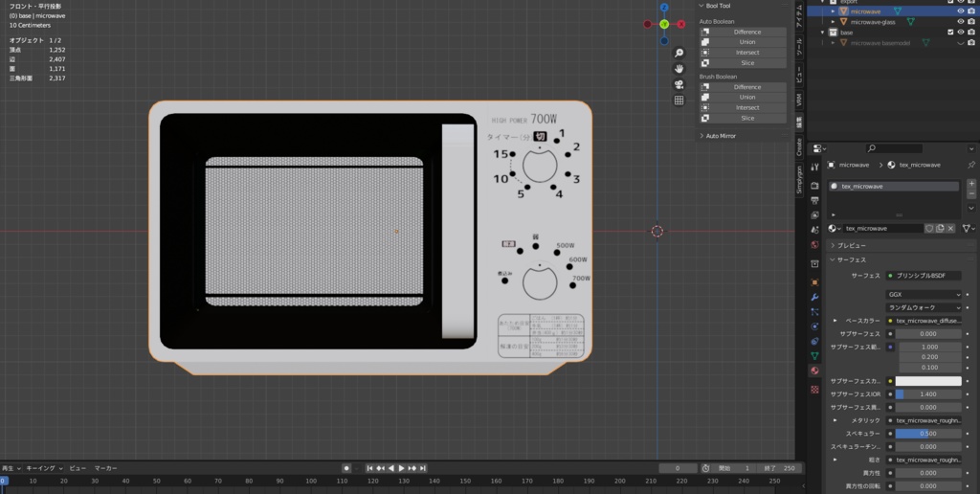Open the Object Constraints tab icon
980x494 pixels.
(x=814, y=342)
